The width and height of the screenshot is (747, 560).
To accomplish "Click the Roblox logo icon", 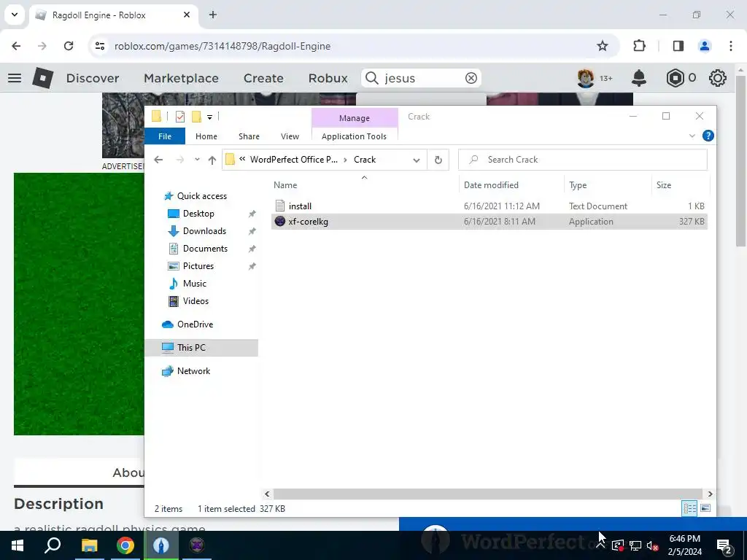I will tap(43, 78).
